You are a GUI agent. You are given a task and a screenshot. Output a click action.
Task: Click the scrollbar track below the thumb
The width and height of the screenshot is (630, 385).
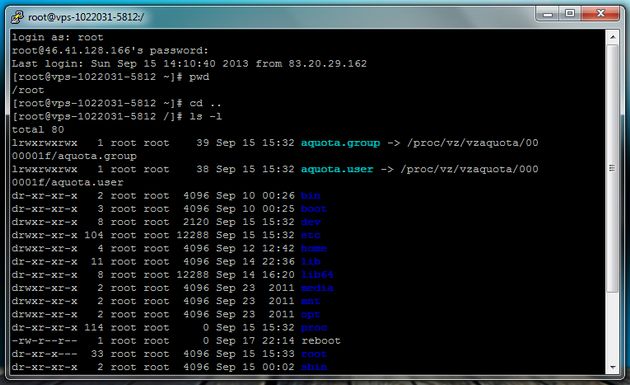click(612, 326)
